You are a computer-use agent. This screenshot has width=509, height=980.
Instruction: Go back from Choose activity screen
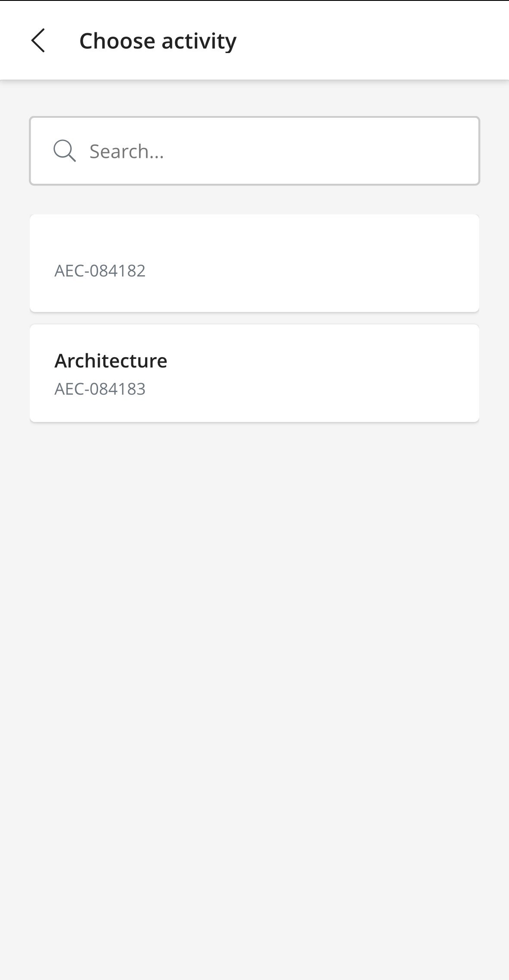(38, 41)
